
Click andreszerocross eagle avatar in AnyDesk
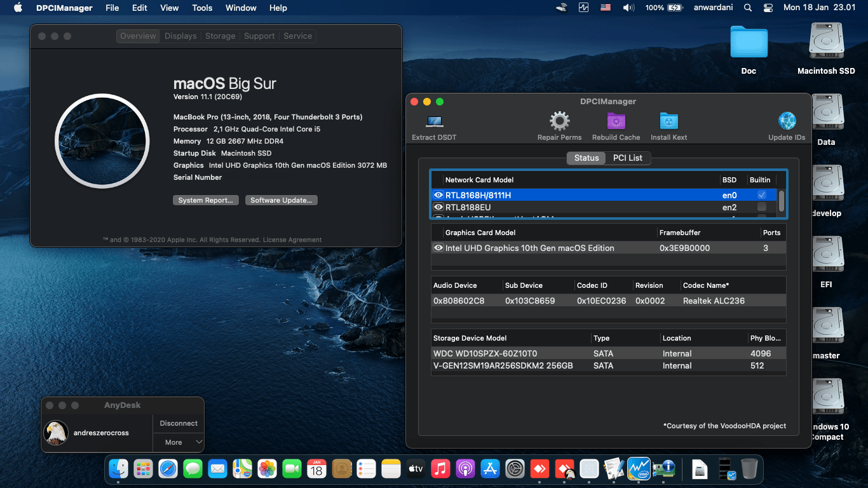tap(56, 433)
